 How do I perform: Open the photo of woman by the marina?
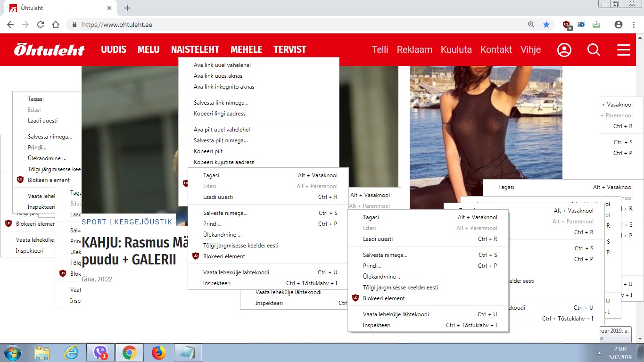[x=486, y=137]
